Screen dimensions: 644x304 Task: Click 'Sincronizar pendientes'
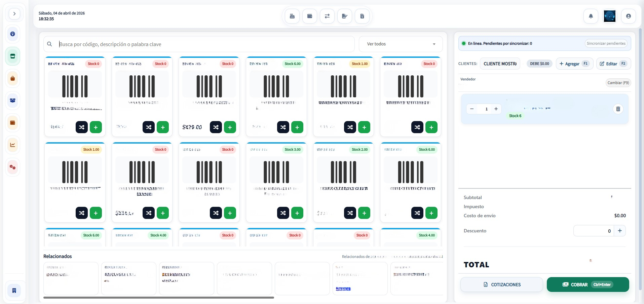coord(606,43)
